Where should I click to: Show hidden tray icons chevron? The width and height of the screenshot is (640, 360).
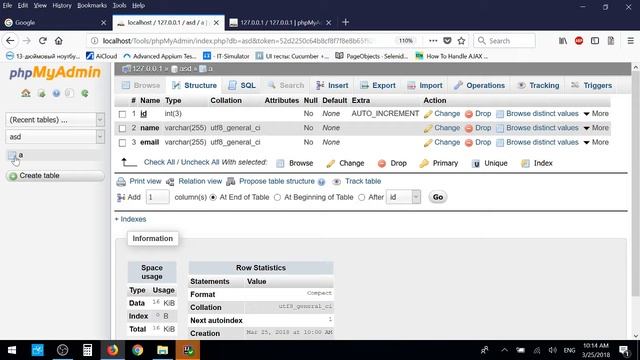click(504, 350)
